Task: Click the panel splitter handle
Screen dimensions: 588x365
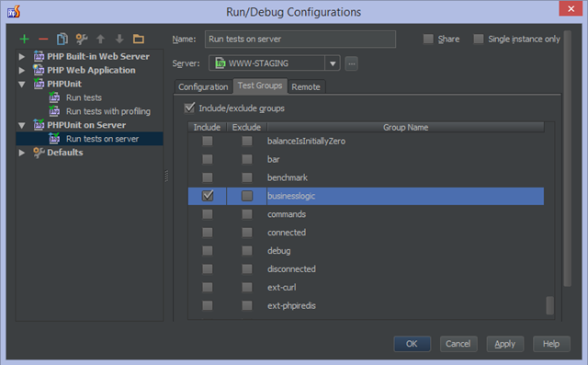Action: tap(166, 176)
